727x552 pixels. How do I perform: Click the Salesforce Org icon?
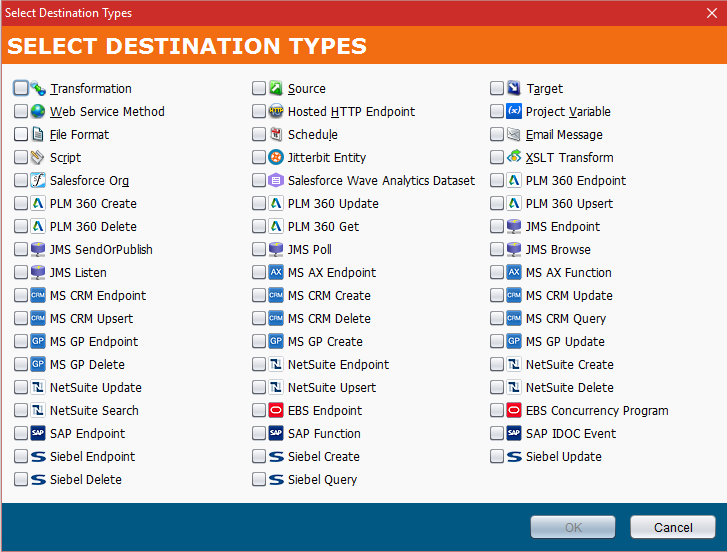pos(38,181)
